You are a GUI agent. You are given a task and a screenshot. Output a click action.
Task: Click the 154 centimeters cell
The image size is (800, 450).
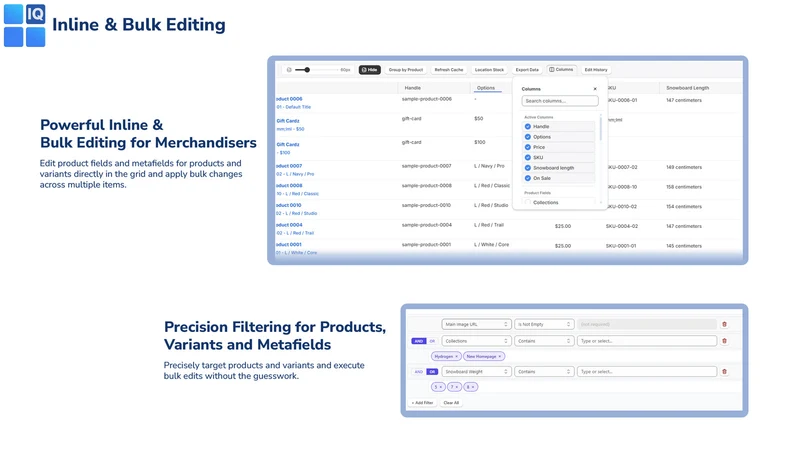pyautogui.click(x=684, y=207)
